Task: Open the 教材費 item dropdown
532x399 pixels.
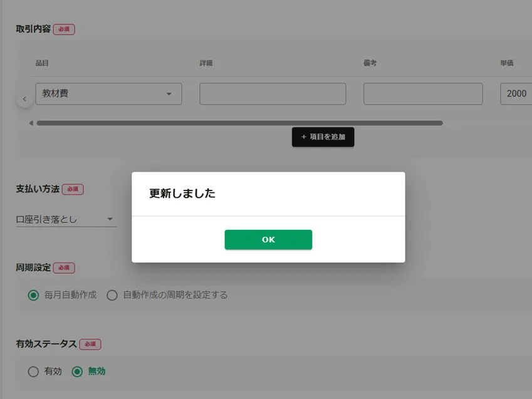Action: coord(108,94)
